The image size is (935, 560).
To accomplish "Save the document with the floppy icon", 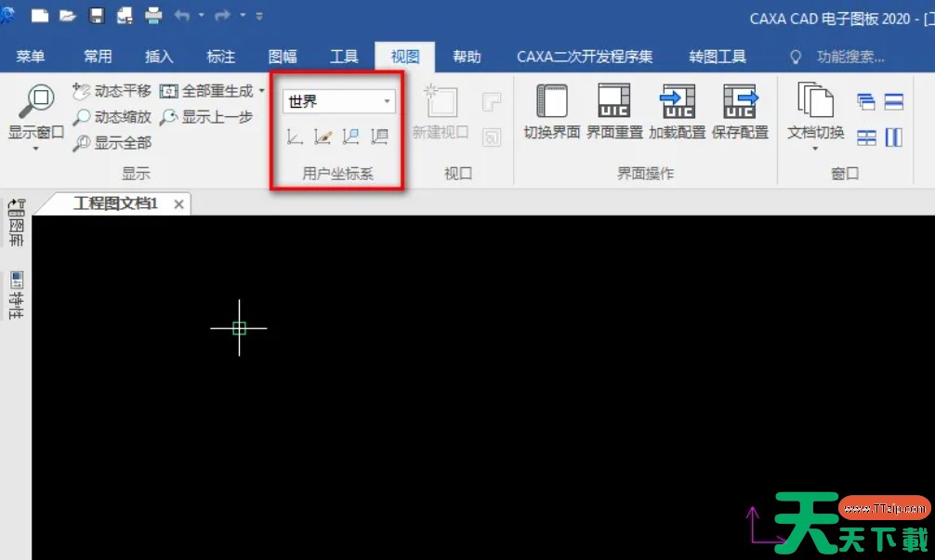I will [97, 16].
